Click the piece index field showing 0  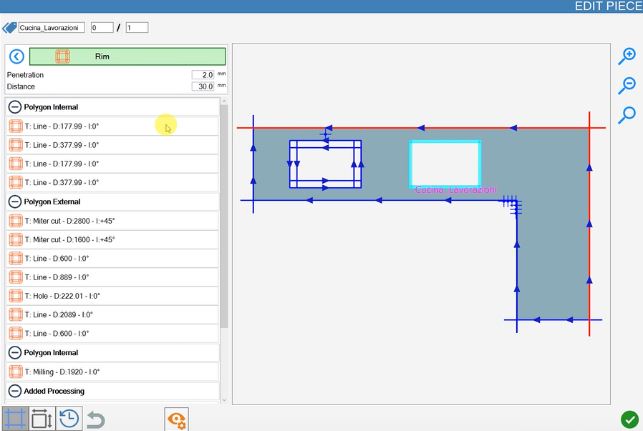[102, 27]
